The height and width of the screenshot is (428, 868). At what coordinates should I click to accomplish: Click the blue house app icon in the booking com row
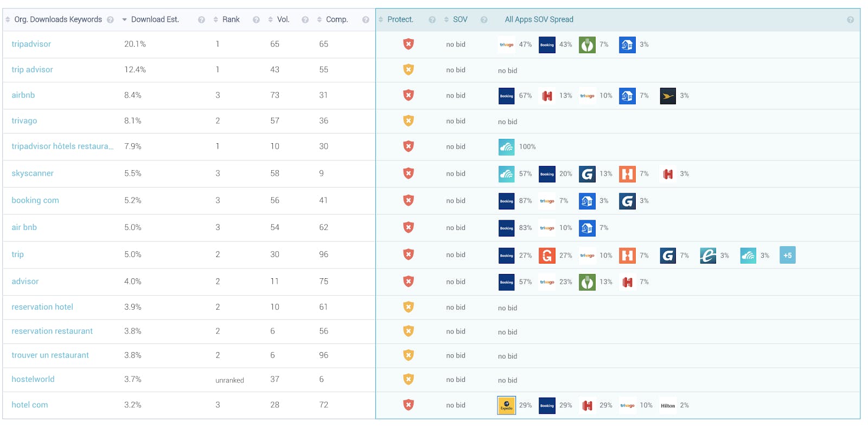[x=587, y=201]
